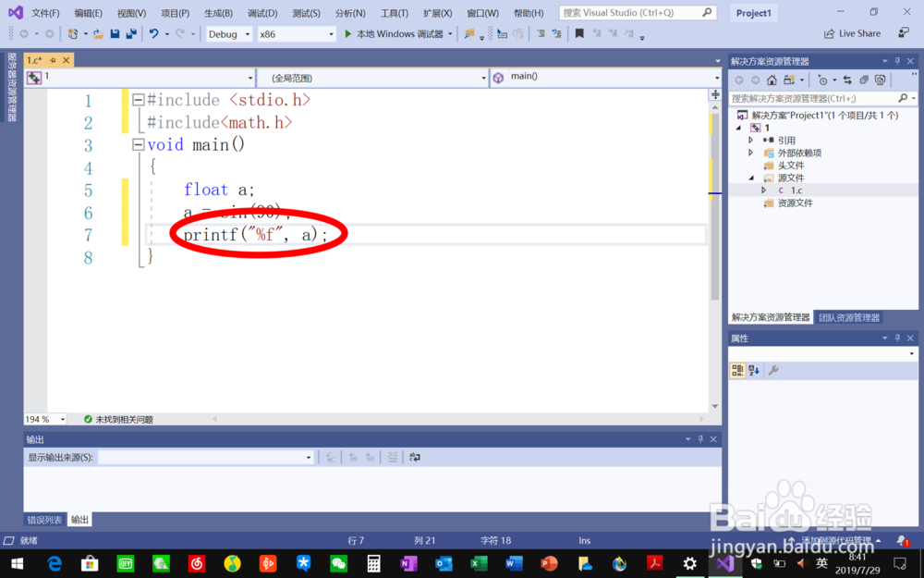This screenshot has width=924, height=578.
Task: Collapse the void main() outline toggle
Action: (138, 144)
